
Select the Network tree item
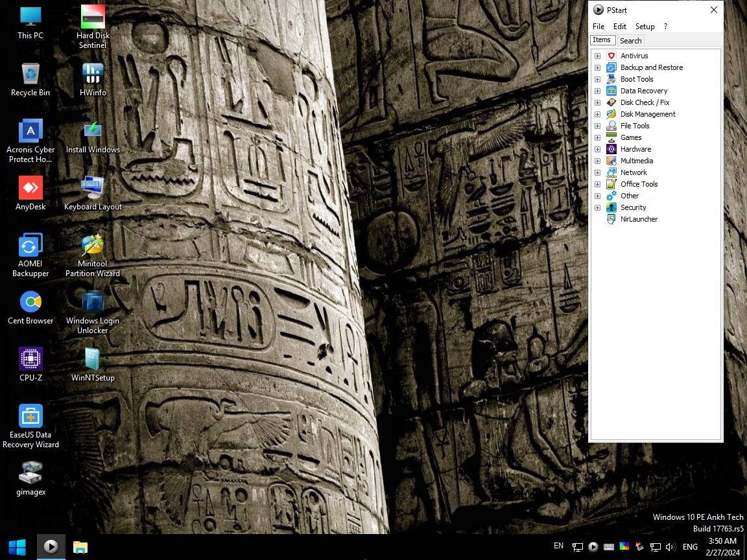[634, 172]
